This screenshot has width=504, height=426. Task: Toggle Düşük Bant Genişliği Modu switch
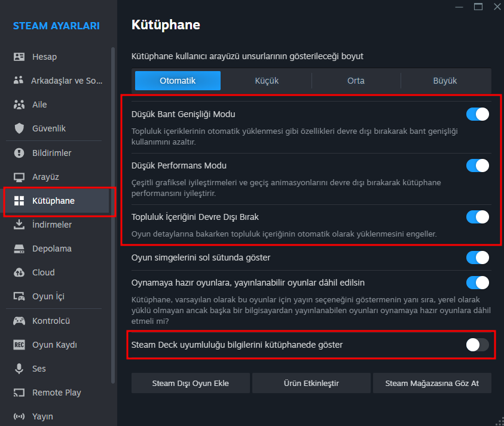coord(478,114)
